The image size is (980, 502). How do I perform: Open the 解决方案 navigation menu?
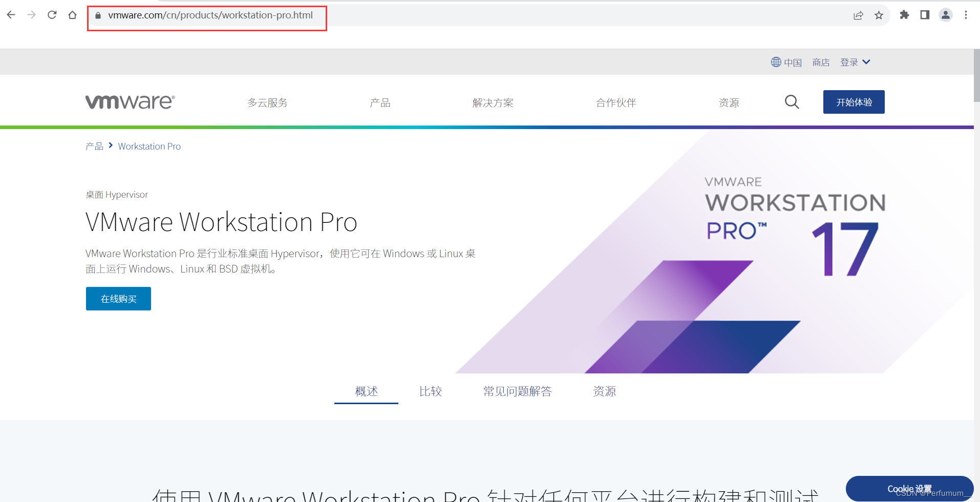pyautogui.click(x=493, y=102)
